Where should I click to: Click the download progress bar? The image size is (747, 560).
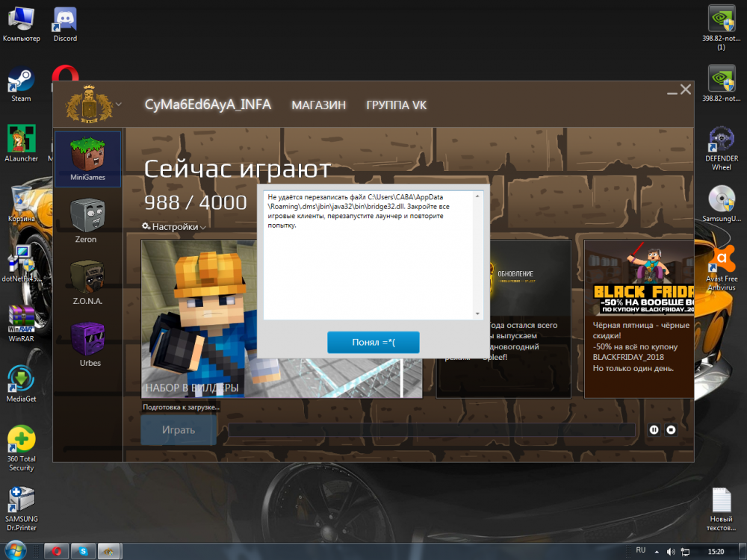point(431,430)
